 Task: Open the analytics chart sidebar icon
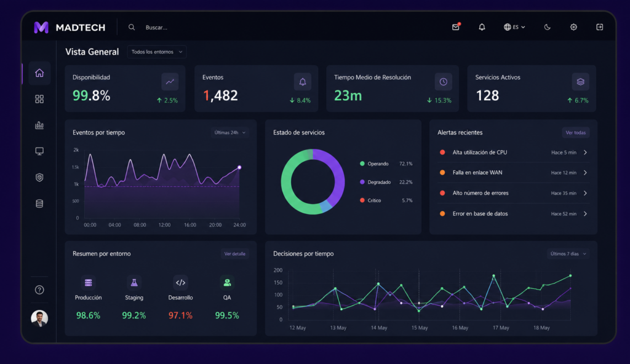(x=39, y=125)
